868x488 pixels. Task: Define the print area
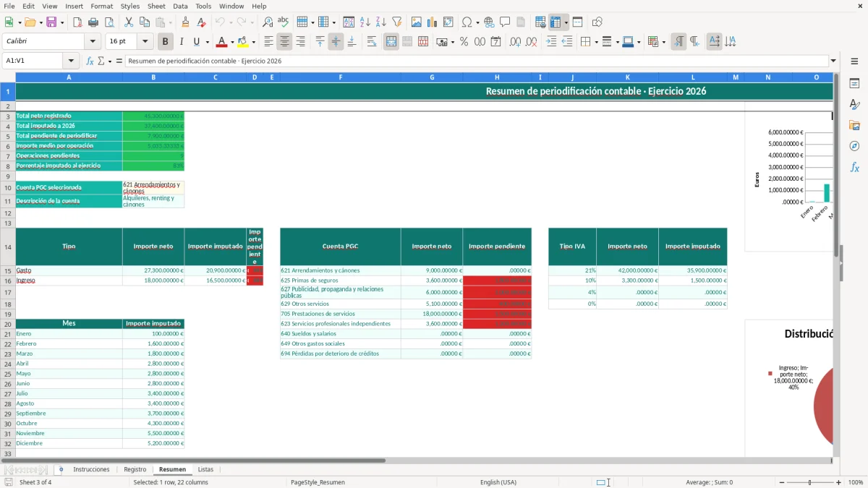click(540, 22)
